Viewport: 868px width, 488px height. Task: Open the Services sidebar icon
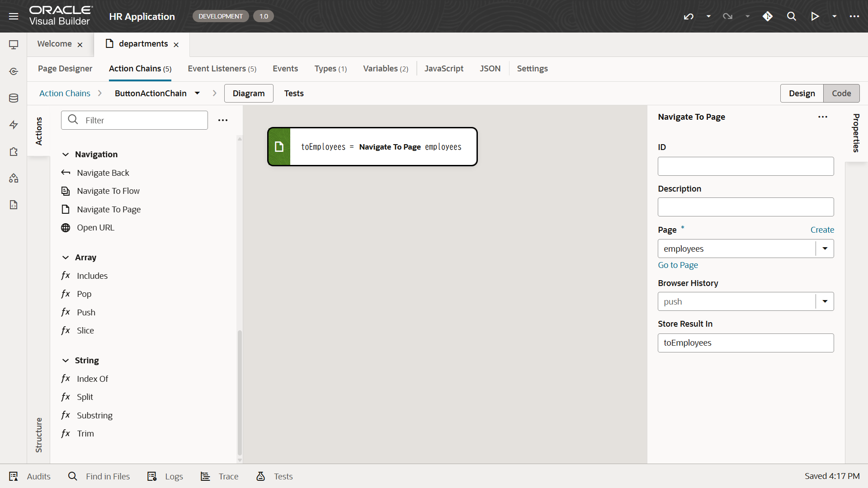(x=14, y=71)
